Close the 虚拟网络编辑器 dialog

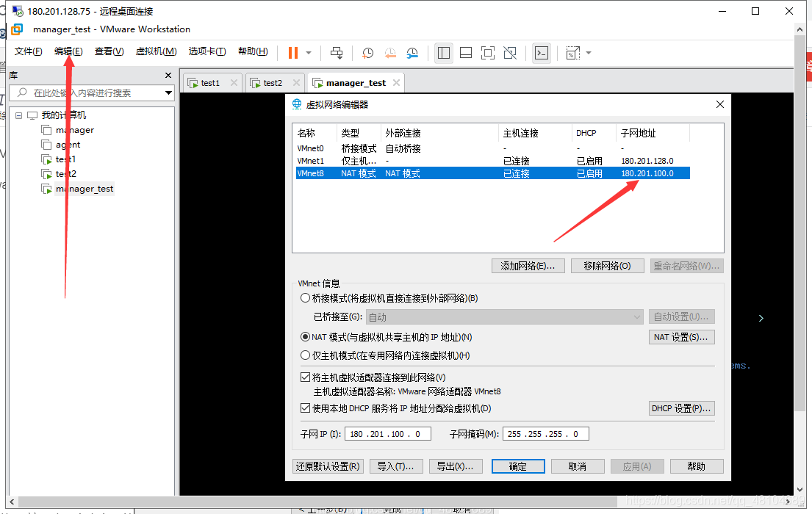pyautogui.click(x=720, y=104)
